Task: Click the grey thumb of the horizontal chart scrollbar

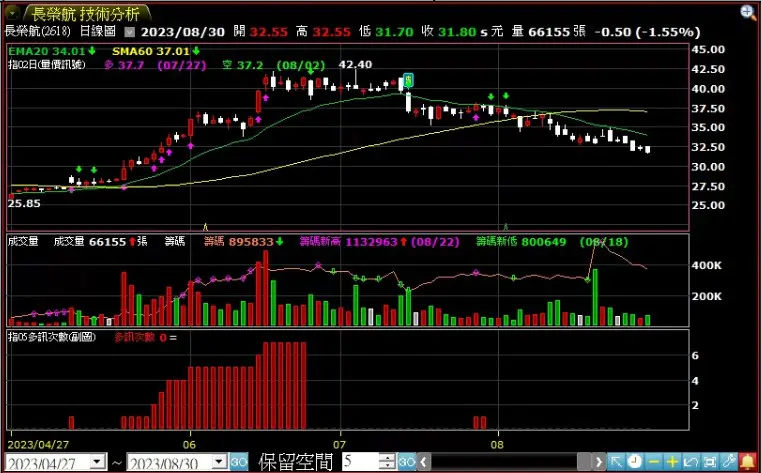Action: [584, 462]
